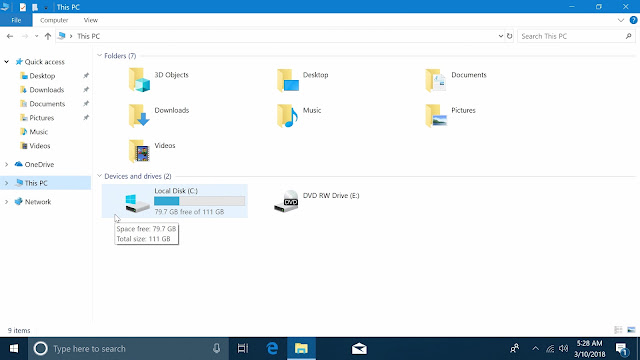Open Microsoft Edge from the taskbar
This screenshot has height=360, width=640.
(x=272, y=349)
